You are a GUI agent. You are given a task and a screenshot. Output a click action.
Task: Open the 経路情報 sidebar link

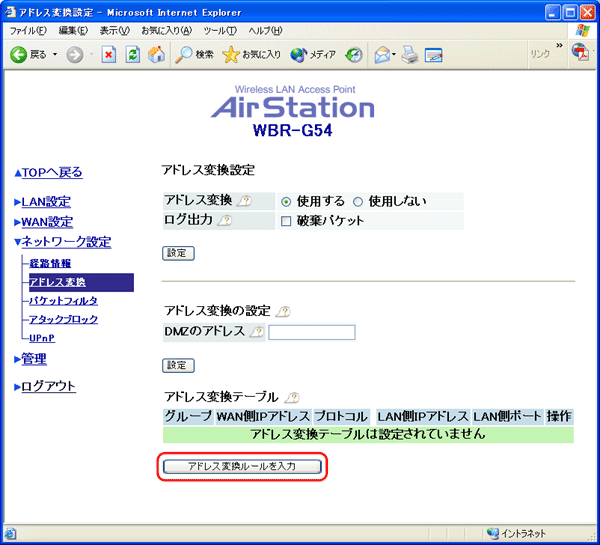click(x=50, y=263)
